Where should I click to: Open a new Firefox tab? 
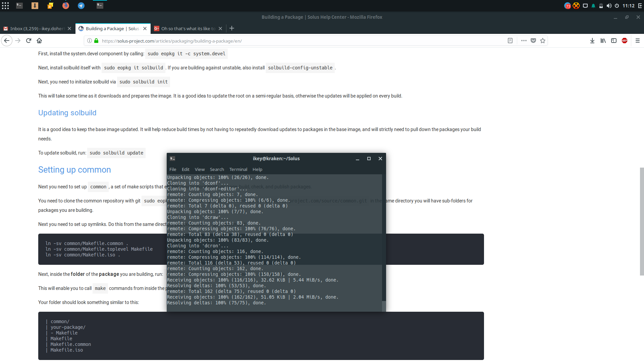(x=232, y=28)
